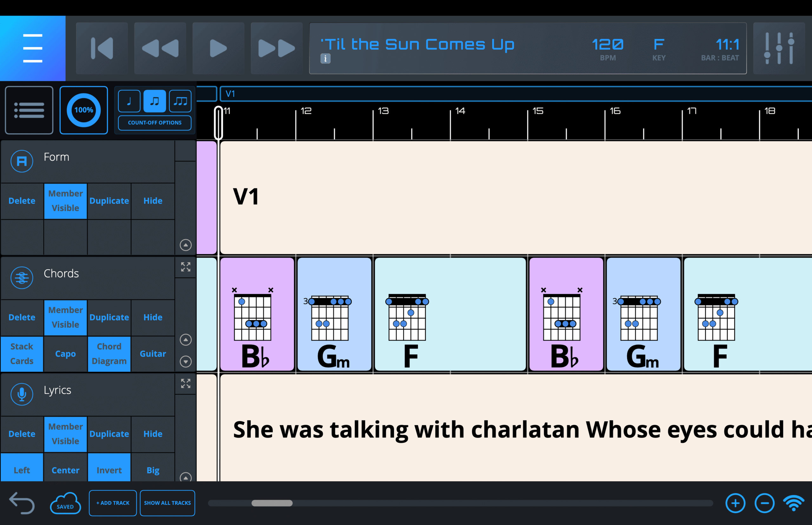The height and width of the screenshot is (525, 812).
Task: Delete the Lyrics track
Action: 22,434
